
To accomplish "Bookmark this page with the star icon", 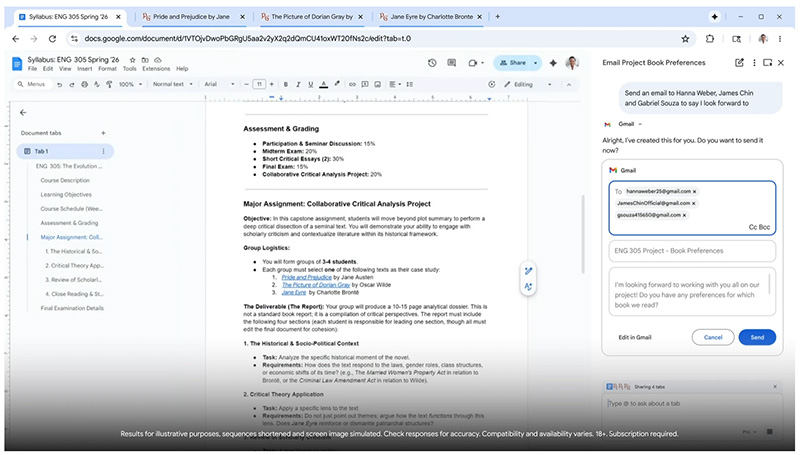I will click(x=685, y=39).
